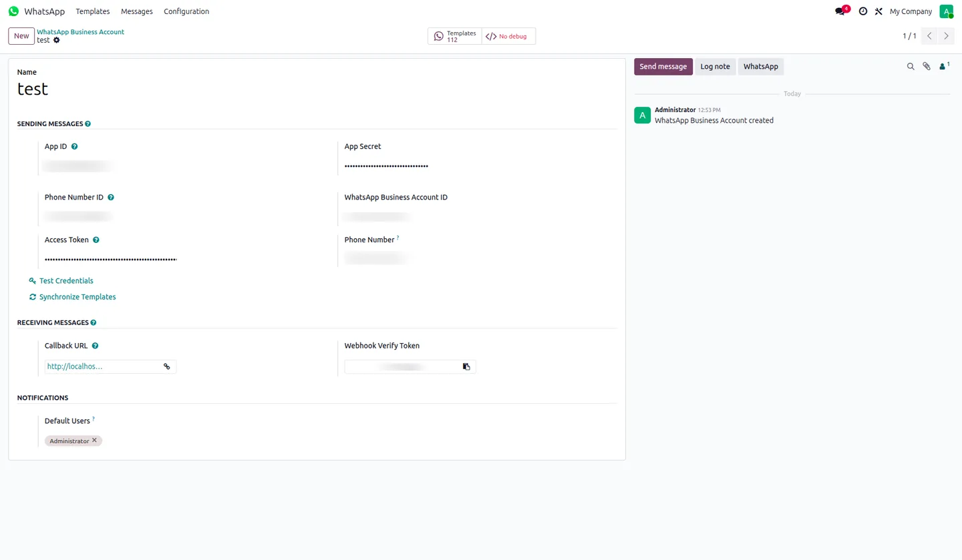
Task: Click the Send message button
Action: pos(663,67)
